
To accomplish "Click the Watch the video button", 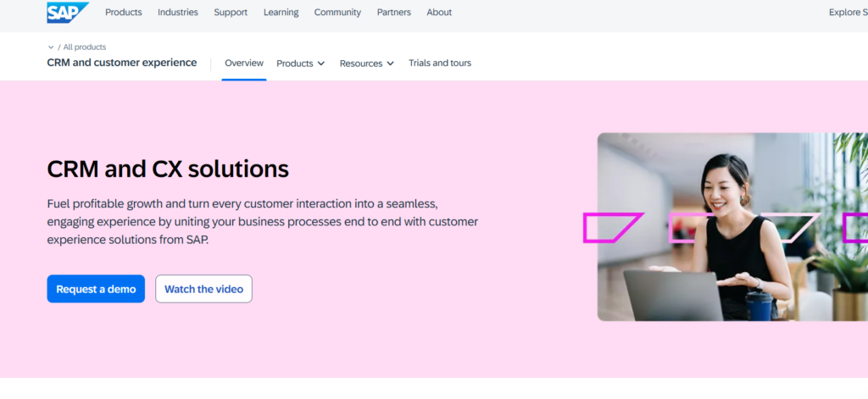I will (203, 289).
